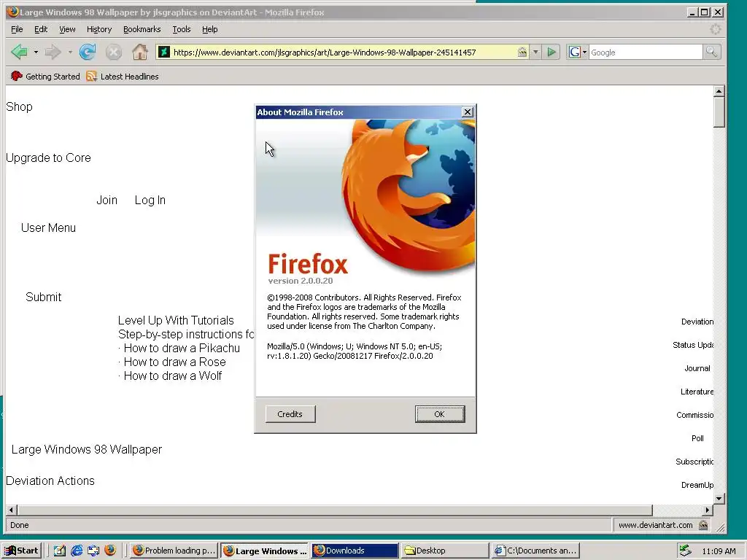The height and width of the screenshot is (560, 747).
Task: Close the About Mozilla Firefox dialog
Action: coord(468,112)
